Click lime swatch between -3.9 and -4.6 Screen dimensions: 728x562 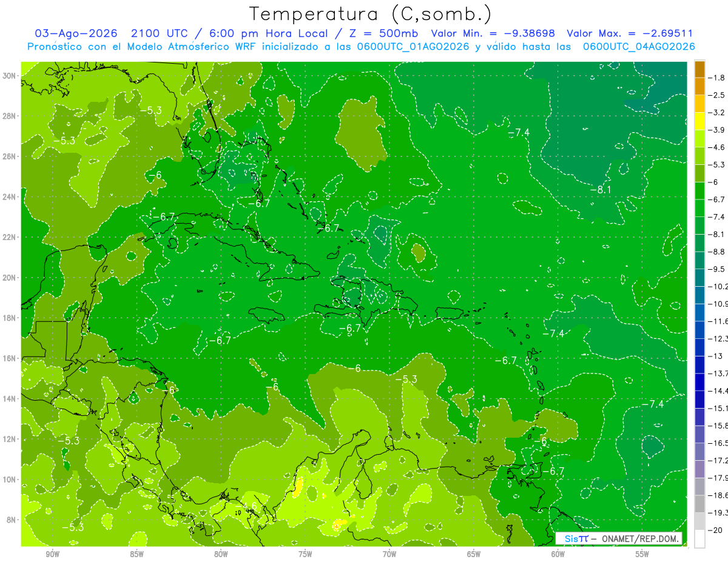pos(699,138)
